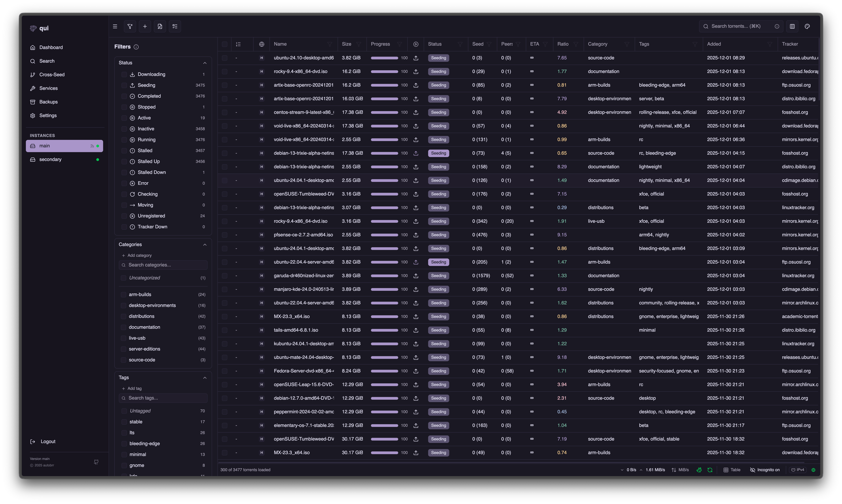Collapse the Tags filter section
The width and height of the screenshot is (842, 504).
pyautogui.click(x=205, y=378)
